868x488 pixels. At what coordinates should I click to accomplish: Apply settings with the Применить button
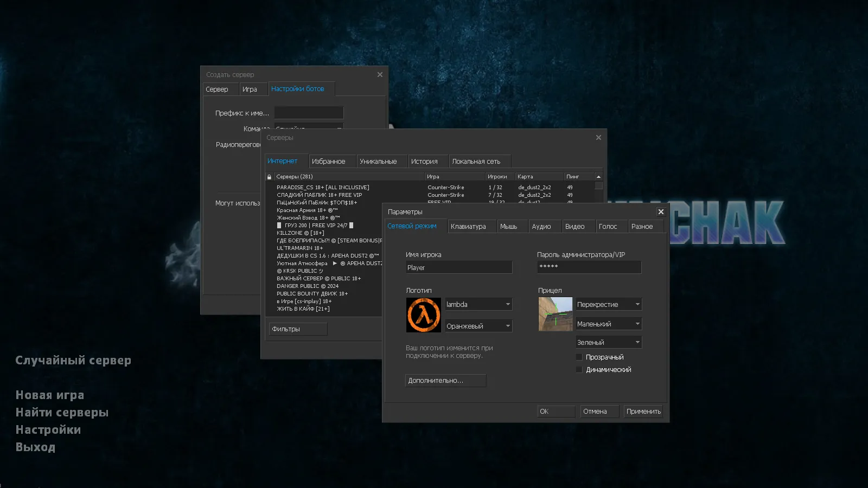tap(643, 411)
